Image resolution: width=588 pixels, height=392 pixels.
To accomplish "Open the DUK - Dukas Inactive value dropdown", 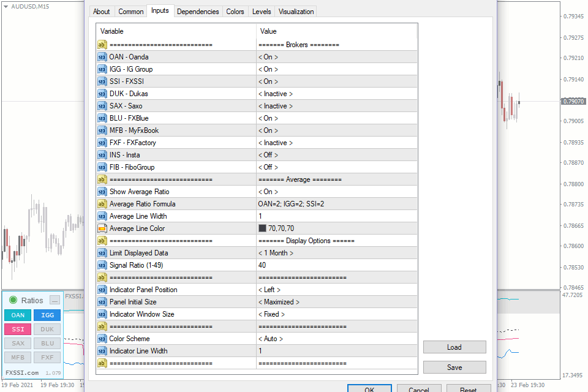I will coord(337,94).
